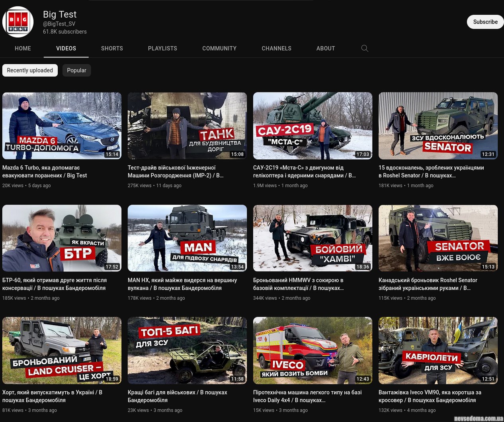The image size is (504, 422).
Task: Open the Shorts tab
Action: click(x=112, y=48)
